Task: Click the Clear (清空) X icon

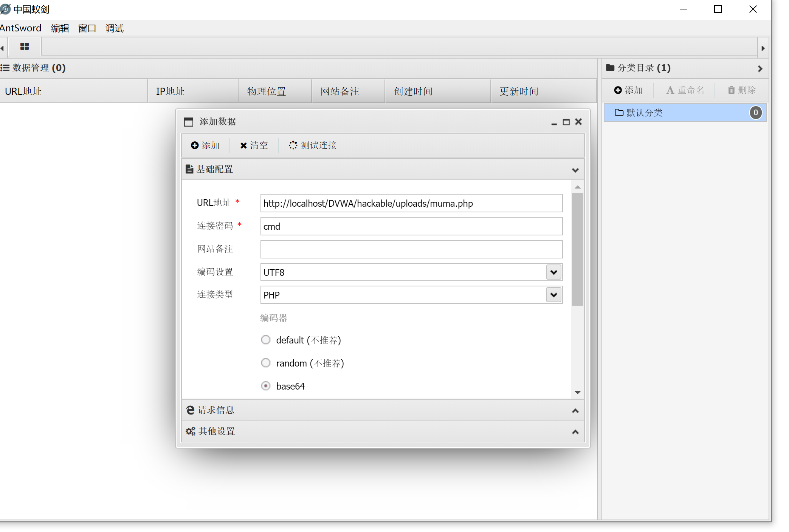Action: coord(243,145)
